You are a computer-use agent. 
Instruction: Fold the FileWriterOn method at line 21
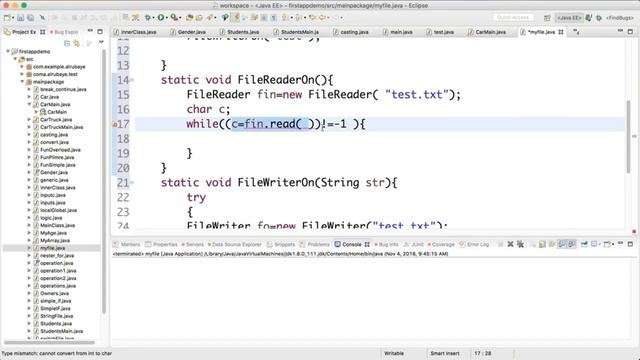(132, 183)
